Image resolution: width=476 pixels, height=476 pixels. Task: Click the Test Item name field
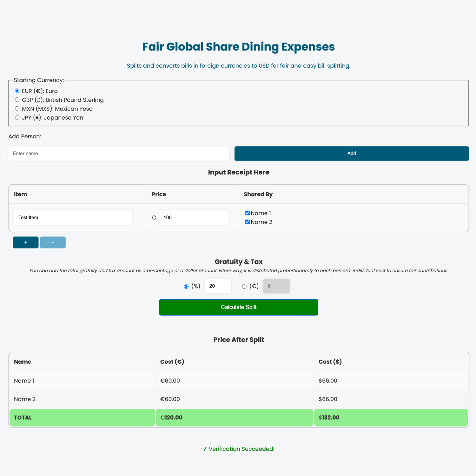(x=73, y=218)
